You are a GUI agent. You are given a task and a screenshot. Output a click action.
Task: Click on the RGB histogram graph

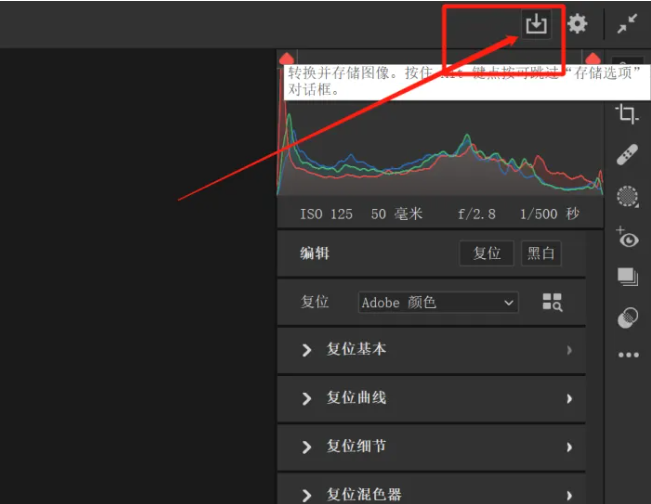point(440,150)
